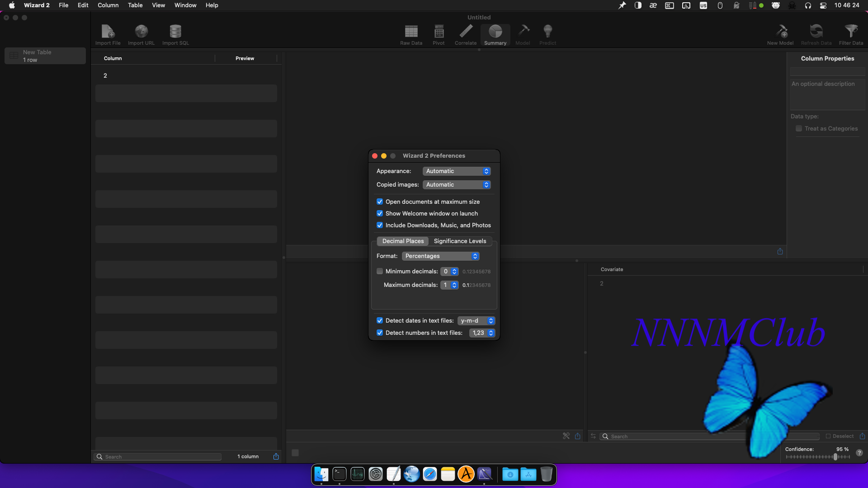Switch to Significance Levels tab
The width and height of the screenshot is (868, 488).
coord(460,241)
